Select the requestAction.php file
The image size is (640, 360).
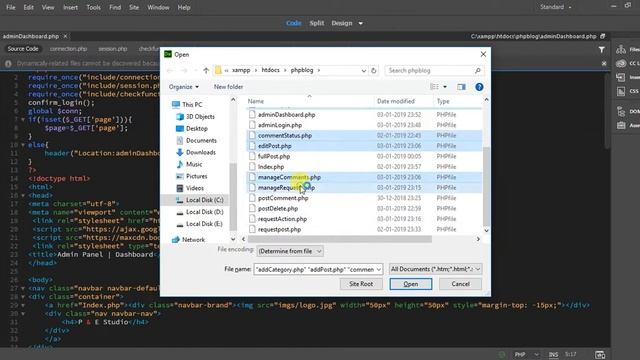coord(282,219)
